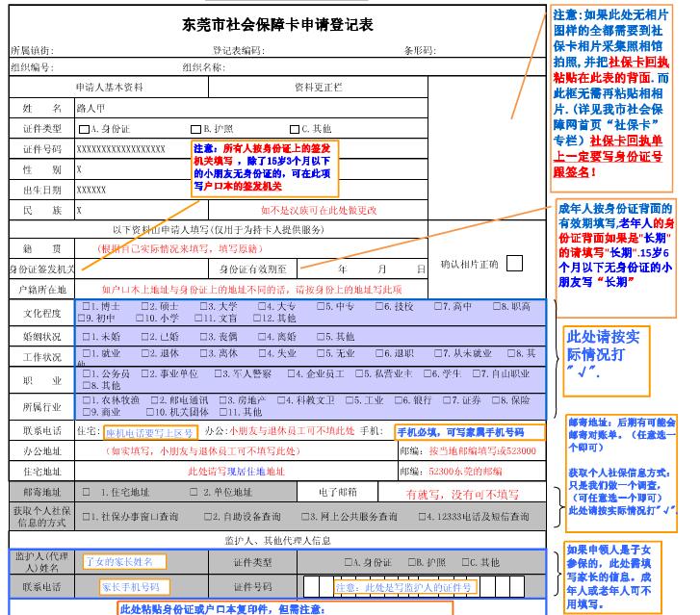Tick the 确认相片正确 checkbox

pos(514,264)
